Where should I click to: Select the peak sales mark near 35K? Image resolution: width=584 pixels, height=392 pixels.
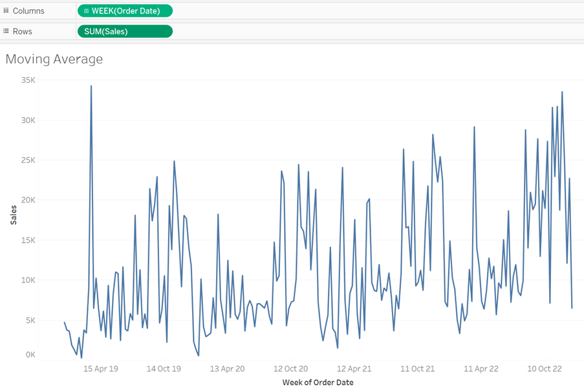(x=91, y=86)
